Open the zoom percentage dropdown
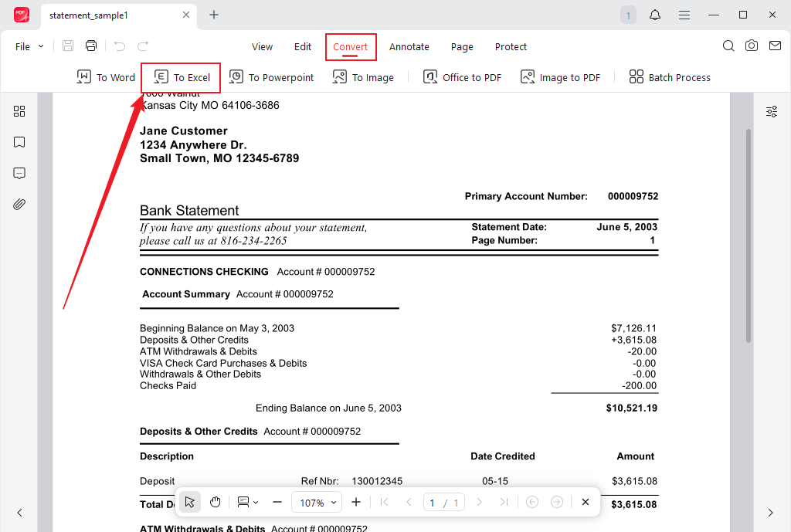Screen dimensions: 791x532 317,502
